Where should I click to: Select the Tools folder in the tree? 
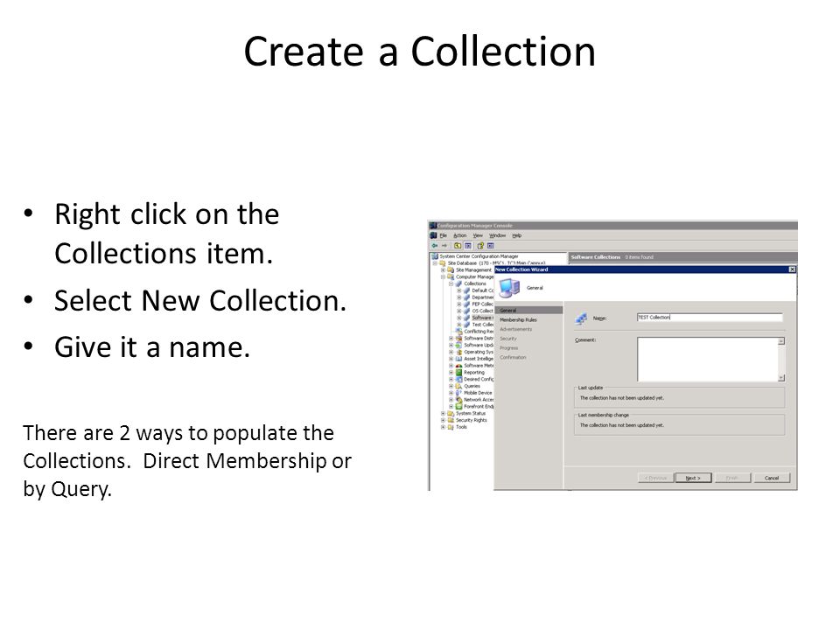pos(461,427)
